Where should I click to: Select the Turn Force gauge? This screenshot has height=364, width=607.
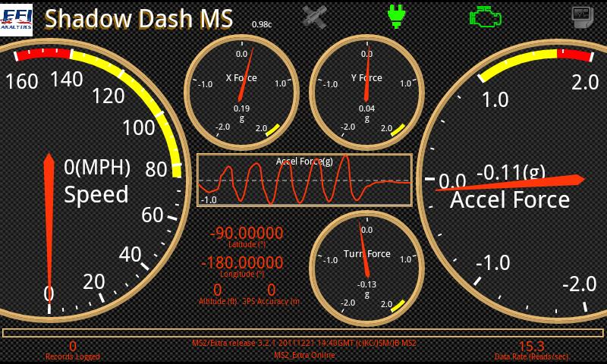366,268
